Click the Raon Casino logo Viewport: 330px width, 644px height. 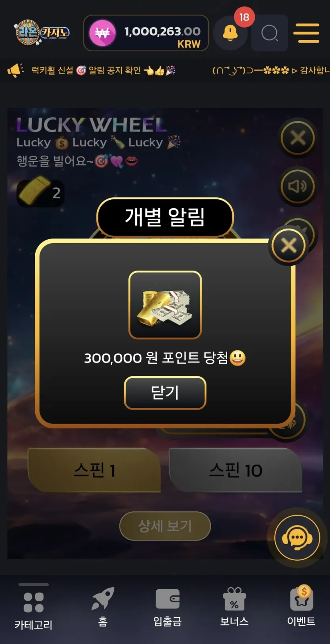tap(42, 33)
